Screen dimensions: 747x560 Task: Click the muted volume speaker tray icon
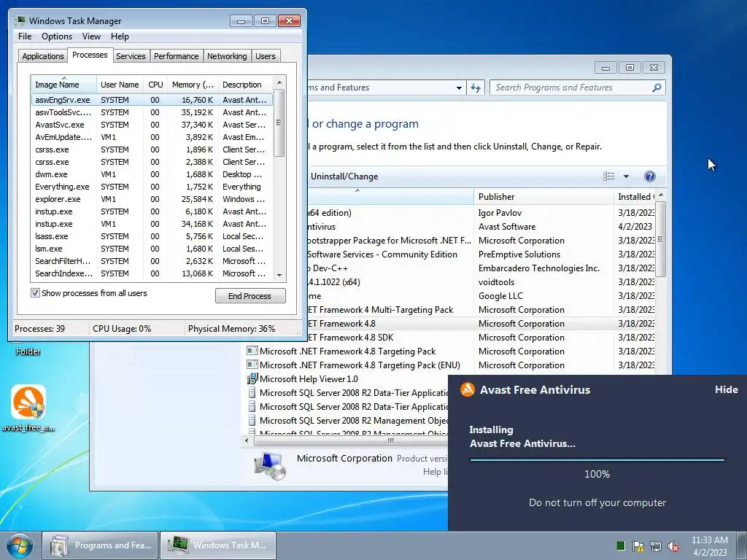[673, 546]
